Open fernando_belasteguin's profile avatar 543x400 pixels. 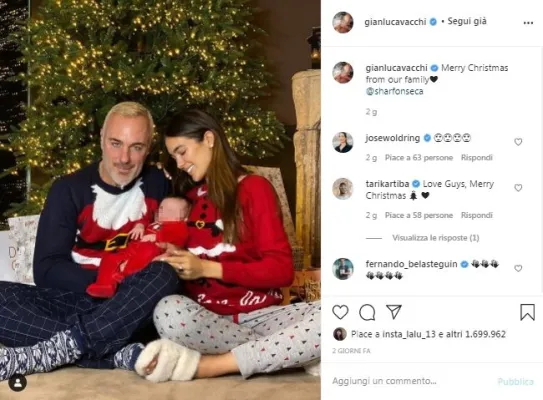tap(343, 269)
